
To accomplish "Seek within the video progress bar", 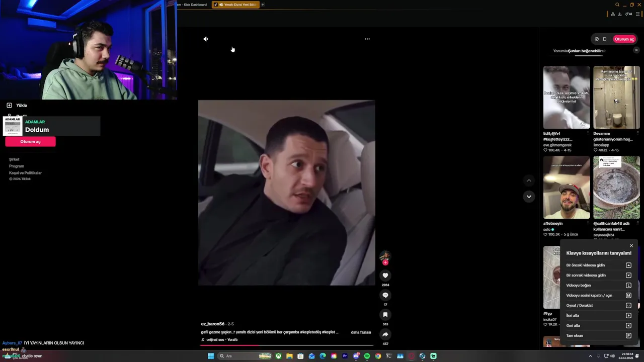I will click(287, 345).
